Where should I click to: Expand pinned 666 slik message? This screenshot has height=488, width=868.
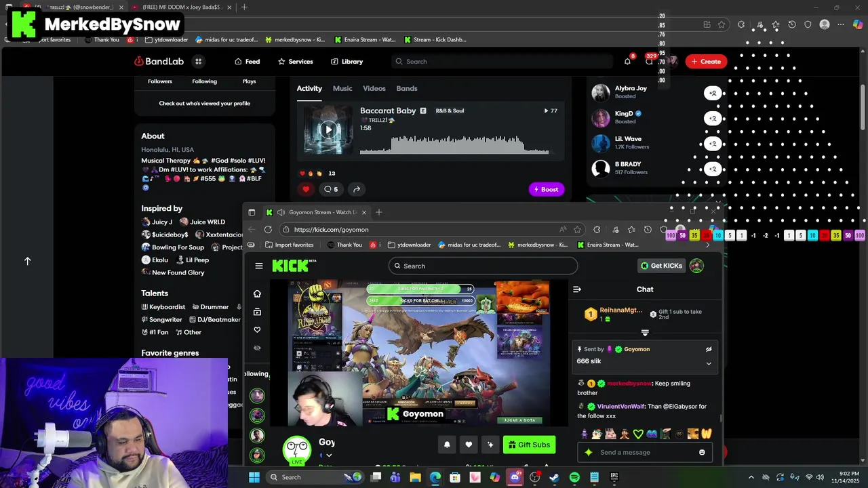tap(709, 363)
